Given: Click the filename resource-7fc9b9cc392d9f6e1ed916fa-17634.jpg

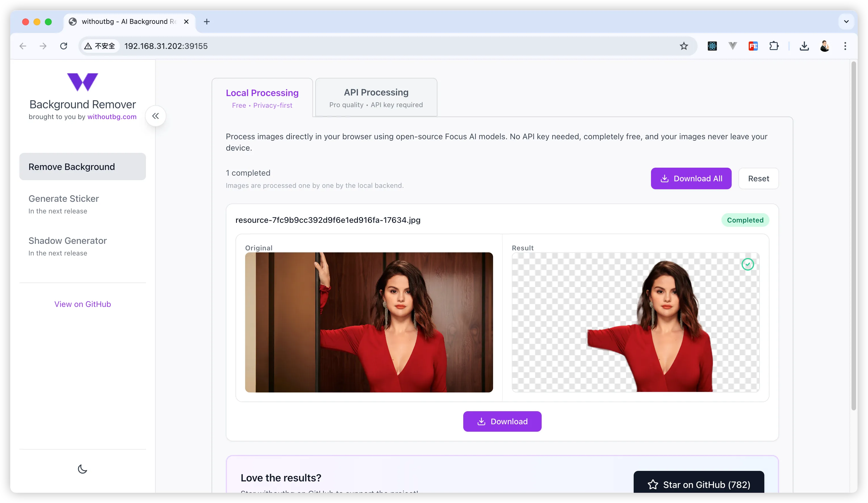Looking at the screenshot, I should pyautogui.click(x=328, y=220).
